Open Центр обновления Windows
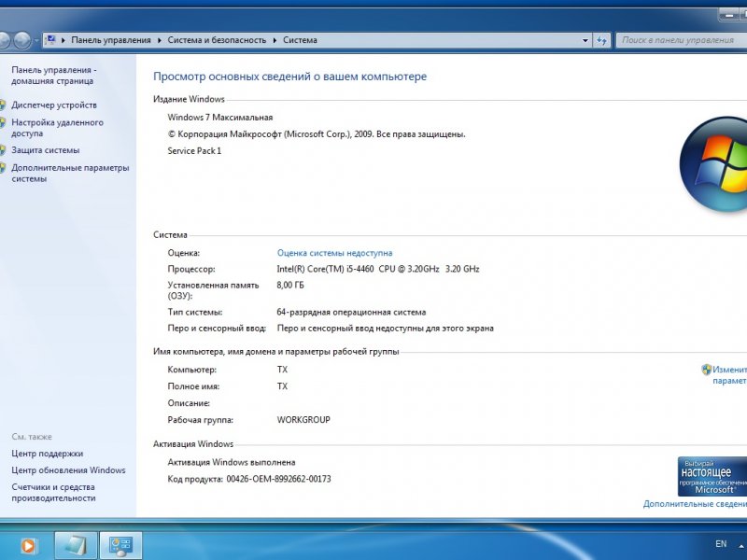Image resolution: width=747 pixels, height=560 pixels. 68,470
